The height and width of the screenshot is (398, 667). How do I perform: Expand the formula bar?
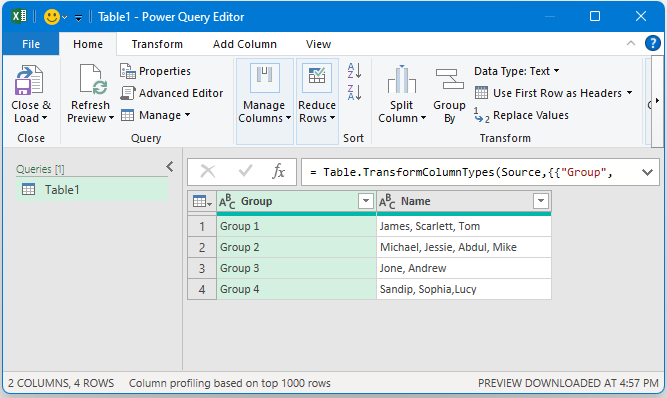pos(647,172)
